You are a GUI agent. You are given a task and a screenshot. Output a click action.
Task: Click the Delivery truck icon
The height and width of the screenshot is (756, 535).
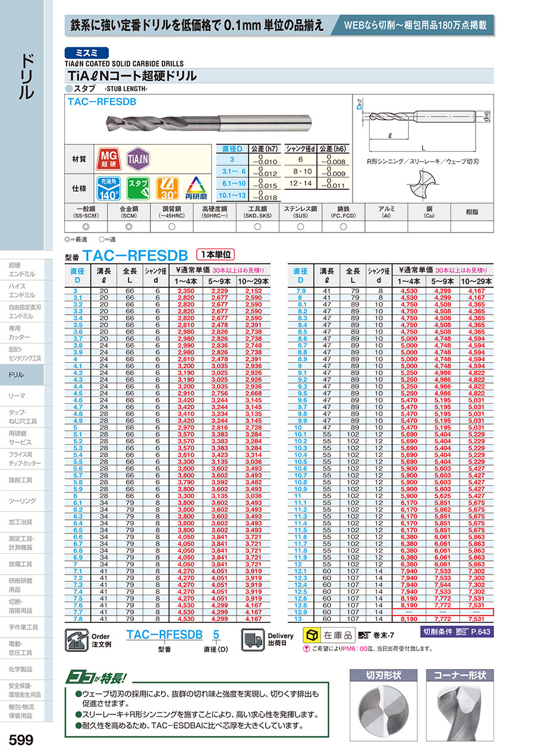[x=253, y=641]
